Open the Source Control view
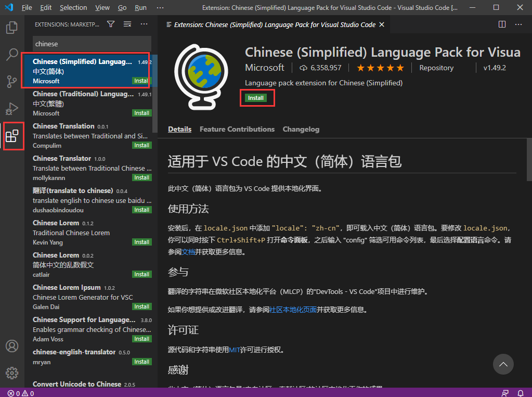This screenshot has width=532, height=397. click(x=12, y=82)
